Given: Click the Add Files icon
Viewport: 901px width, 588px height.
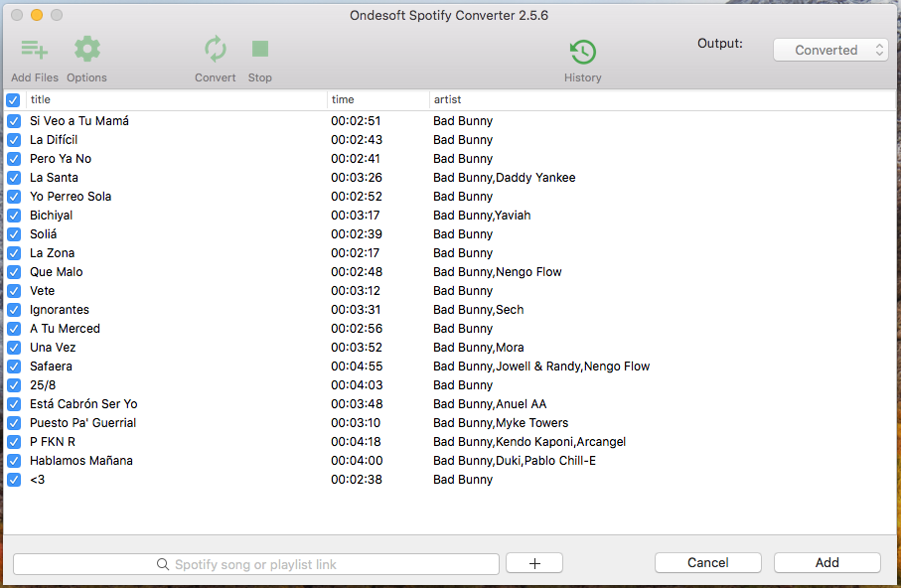Looking at the screenshot, I should [35, 50].
